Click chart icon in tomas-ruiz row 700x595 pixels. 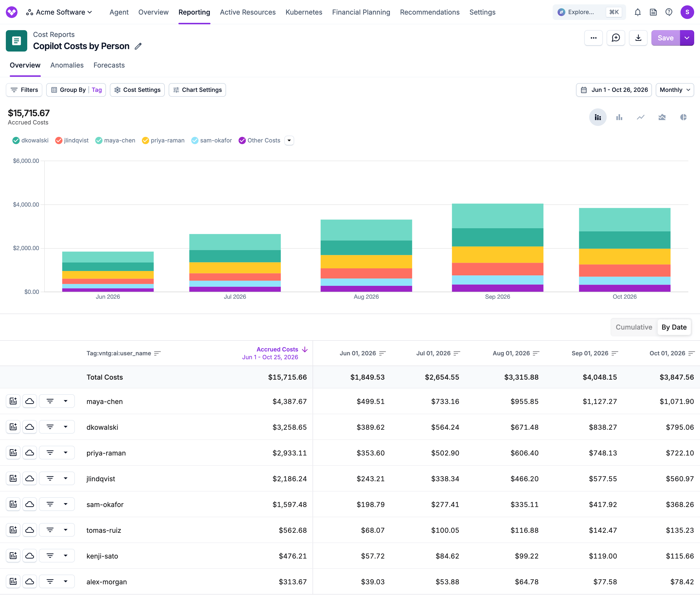tap(13, 530)
